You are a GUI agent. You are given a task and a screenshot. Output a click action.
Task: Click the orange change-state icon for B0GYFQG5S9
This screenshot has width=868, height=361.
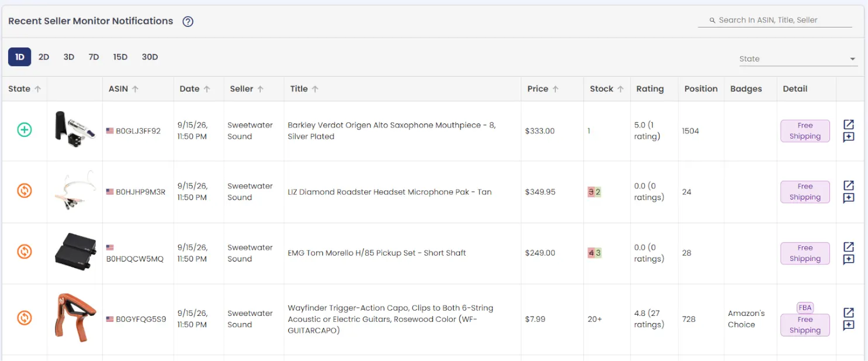[x=24, y=318]
